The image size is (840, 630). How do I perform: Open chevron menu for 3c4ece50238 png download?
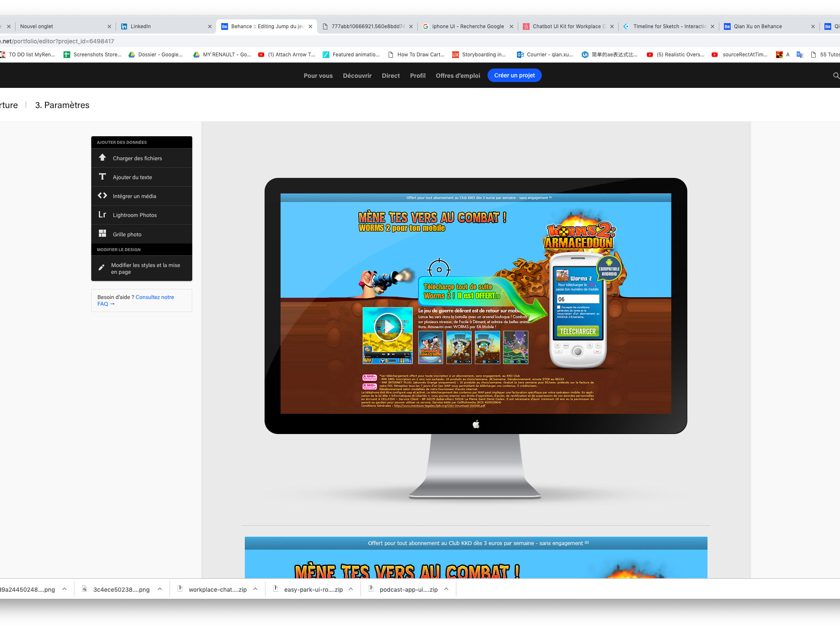[x=160, y=589]
